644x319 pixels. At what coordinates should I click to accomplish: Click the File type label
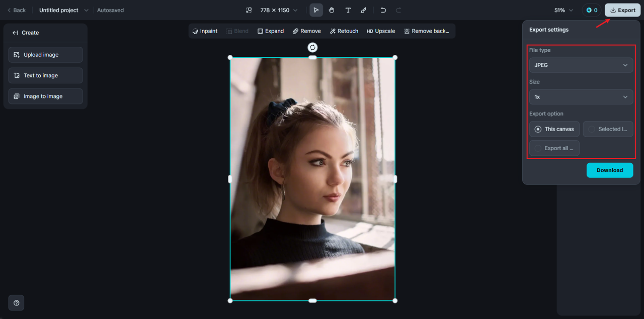pyautogui.click(x=540, y=50)
